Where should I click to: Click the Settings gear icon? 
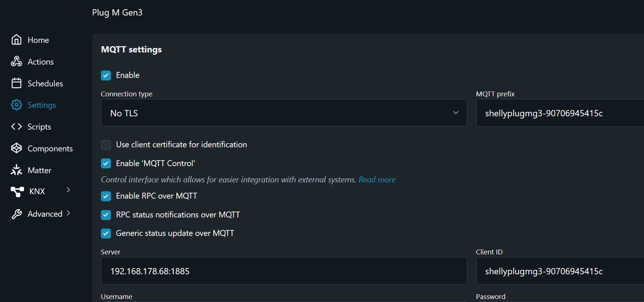click(16, 105)
